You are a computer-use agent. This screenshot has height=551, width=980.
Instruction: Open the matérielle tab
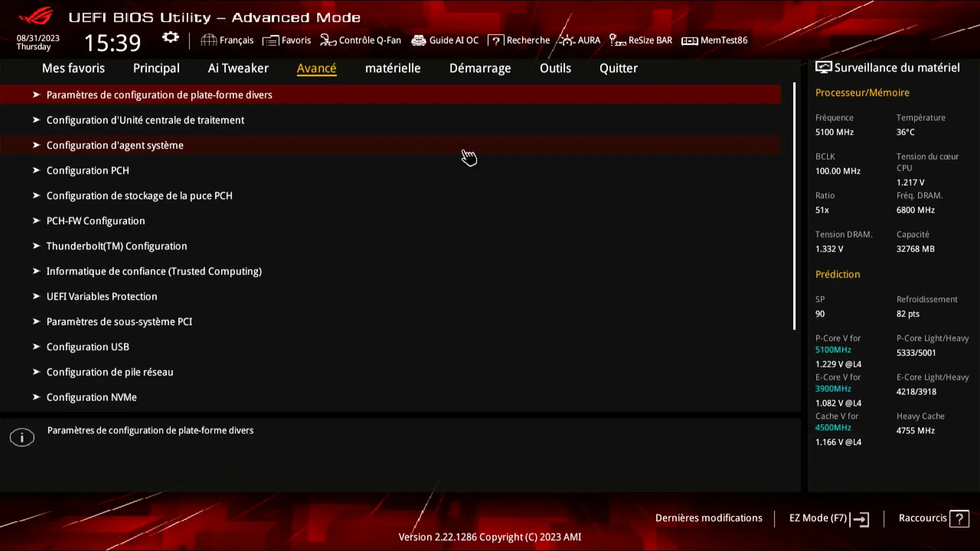tap(393, 68)
